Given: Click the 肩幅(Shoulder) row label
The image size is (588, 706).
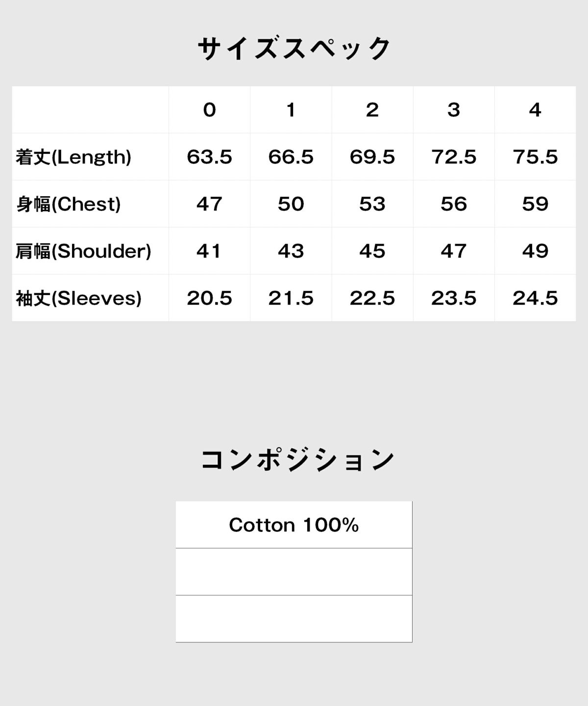Looking at the screenshot, I should click(83, 251).
